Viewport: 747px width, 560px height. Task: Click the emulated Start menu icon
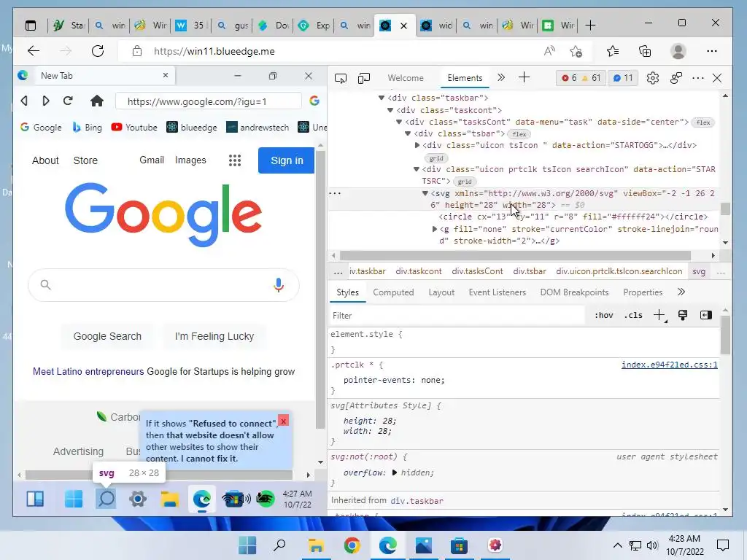pyautogui.click(x=74, y=499)
